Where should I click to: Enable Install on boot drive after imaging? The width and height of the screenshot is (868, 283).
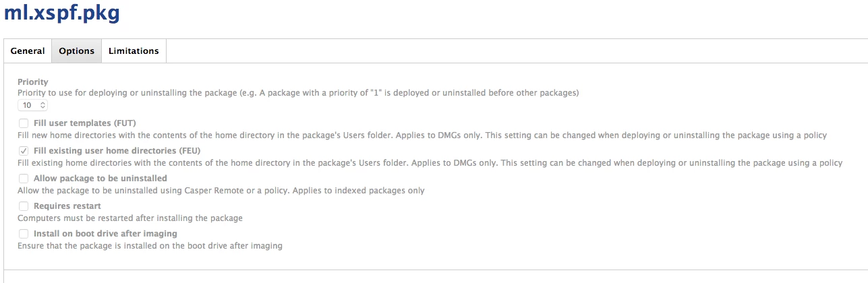24,234
